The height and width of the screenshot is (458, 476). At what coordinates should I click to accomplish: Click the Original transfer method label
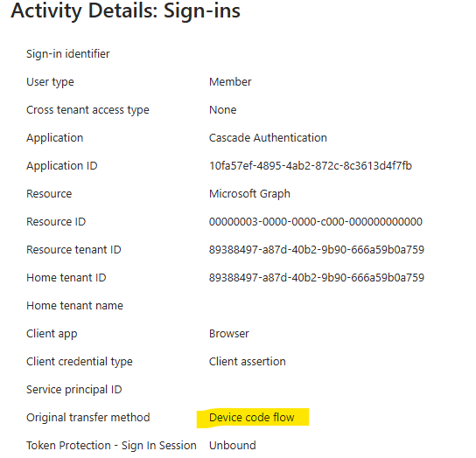(x=88, y=418)
